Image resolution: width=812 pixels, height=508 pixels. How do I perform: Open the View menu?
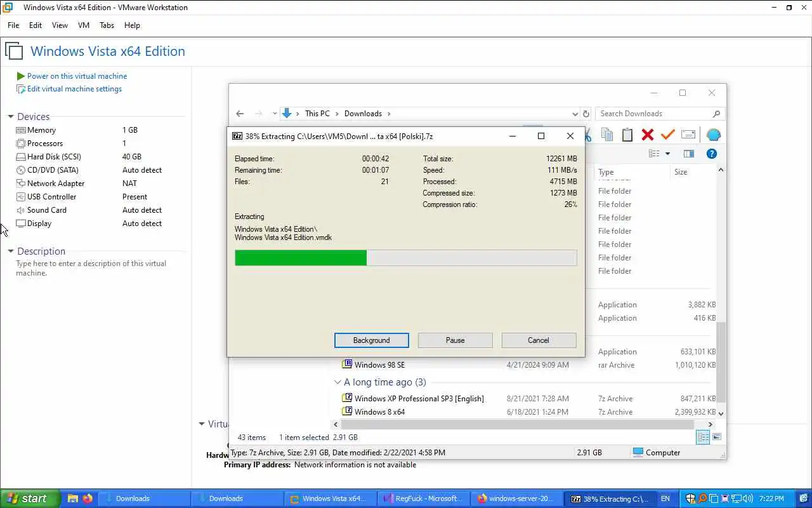pos(60,25)
